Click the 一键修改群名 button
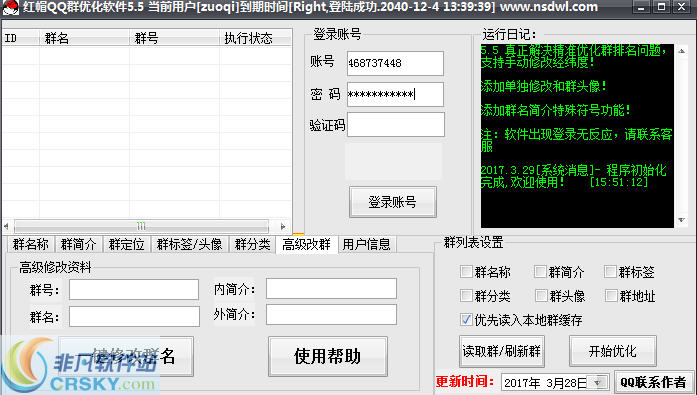 click(126, 356)
